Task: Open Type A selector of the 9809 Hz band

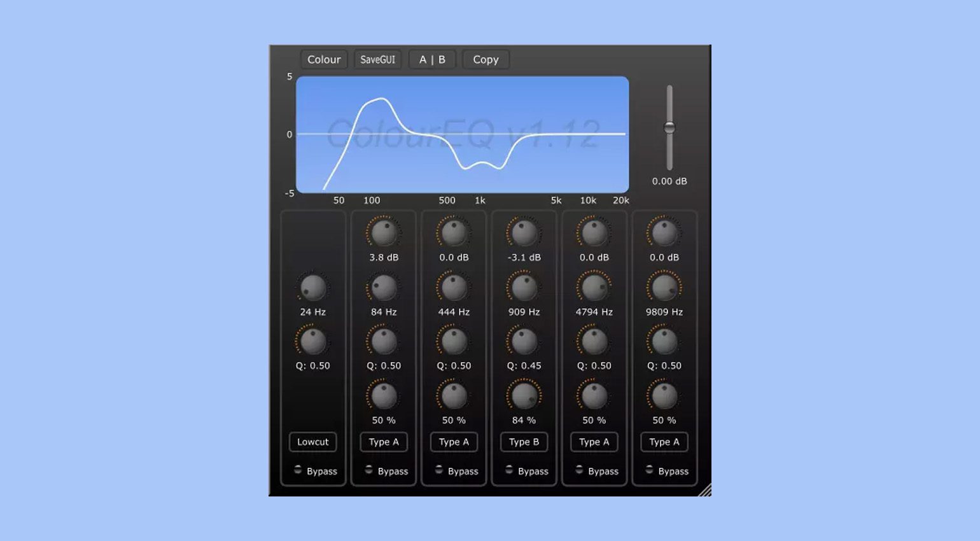Action: tap(664, 442)
